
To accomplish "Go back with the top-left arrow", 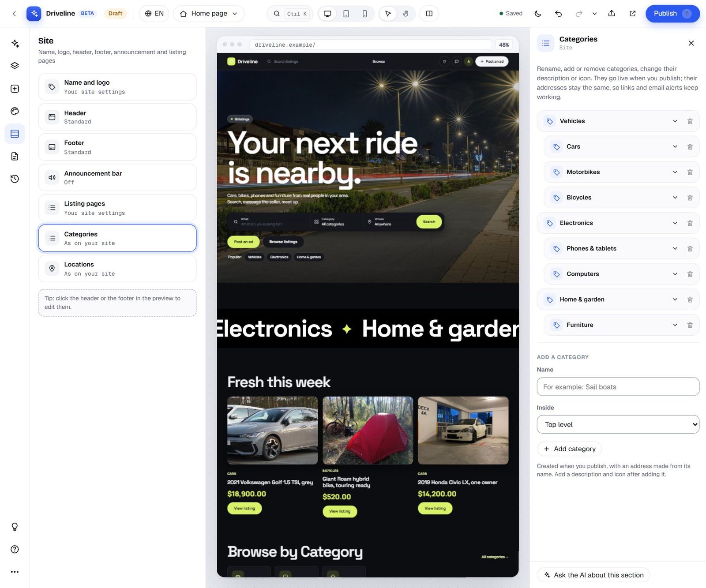I will pyautogui.click(x=14, y=14).
